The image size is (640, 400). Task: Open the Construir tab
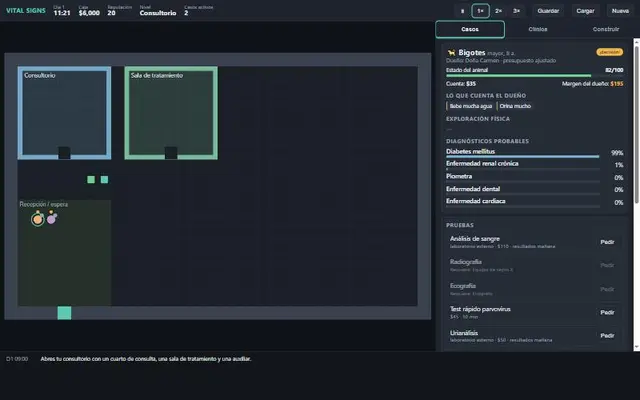tap(606, 29)
